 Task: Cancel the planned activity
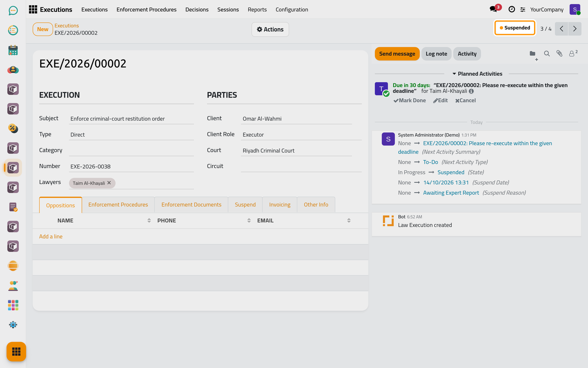click(x=465, y=100)
